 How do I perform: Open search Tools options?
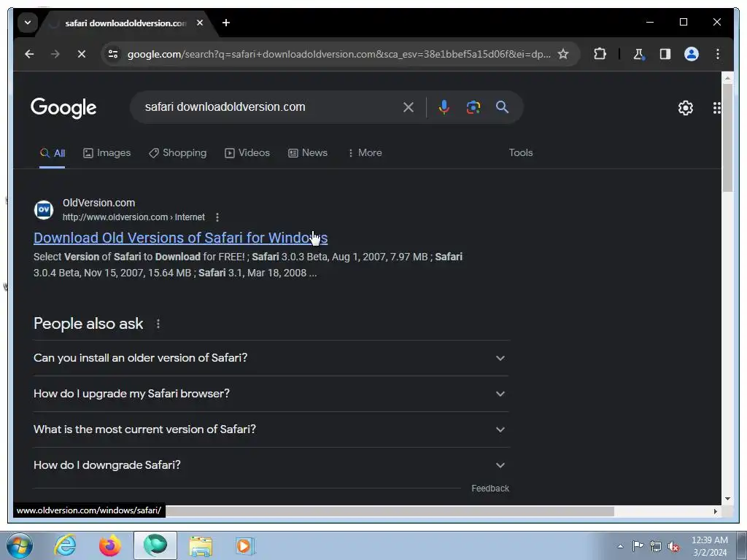pyautogui.click(x=521, y=153)
